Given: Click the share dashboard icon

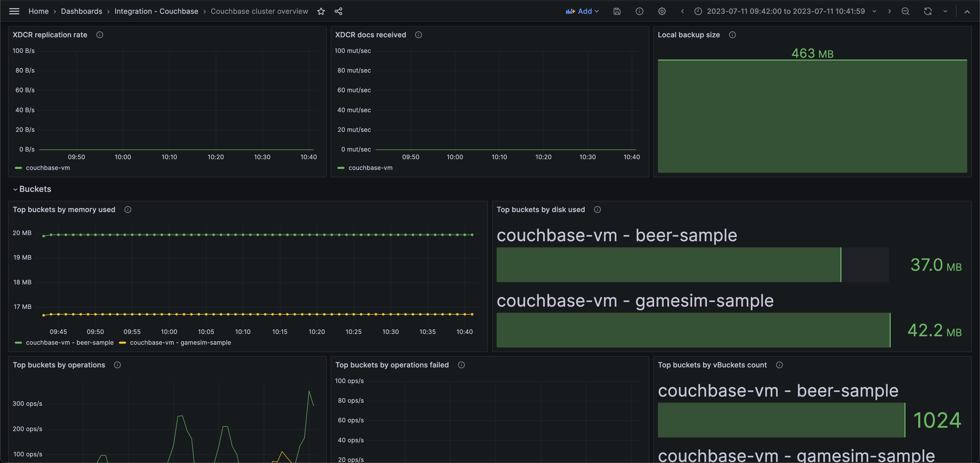Looking at the screenshot, I should coord(338,11).
